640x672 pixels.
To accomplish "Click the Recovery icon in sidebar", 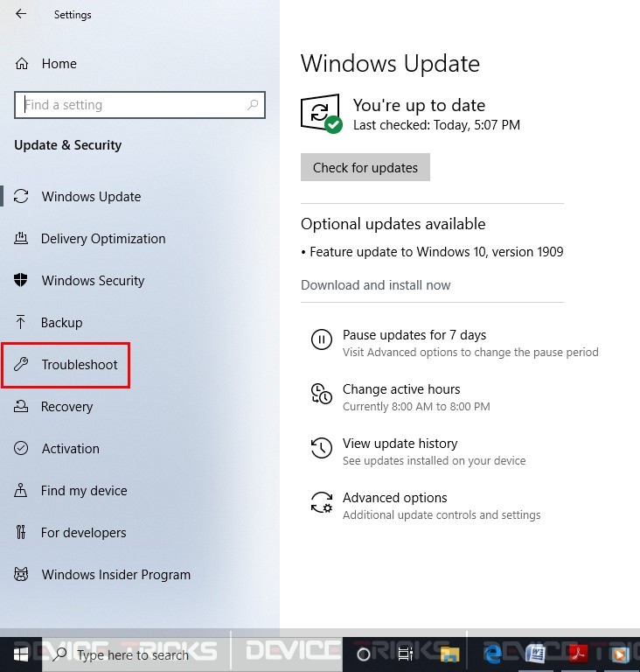I will [21, 406].
